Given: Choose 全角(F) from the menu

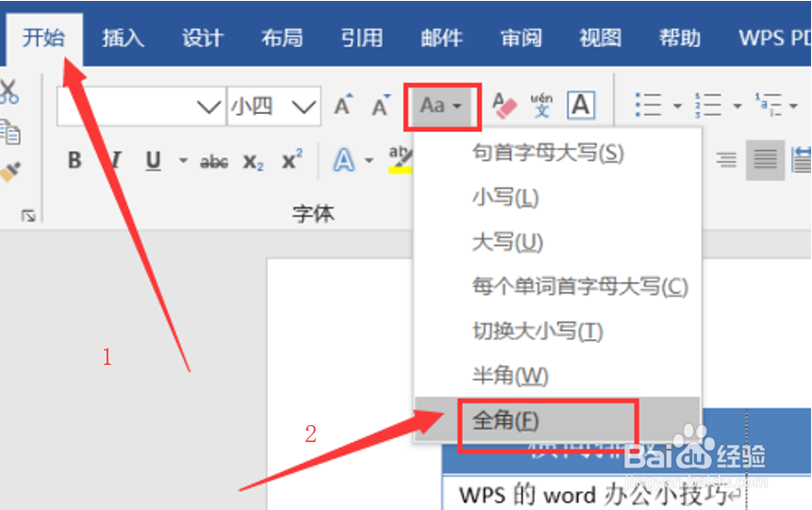Looking at the screenshot, I should pyautogui.click(x=557, y=420).
